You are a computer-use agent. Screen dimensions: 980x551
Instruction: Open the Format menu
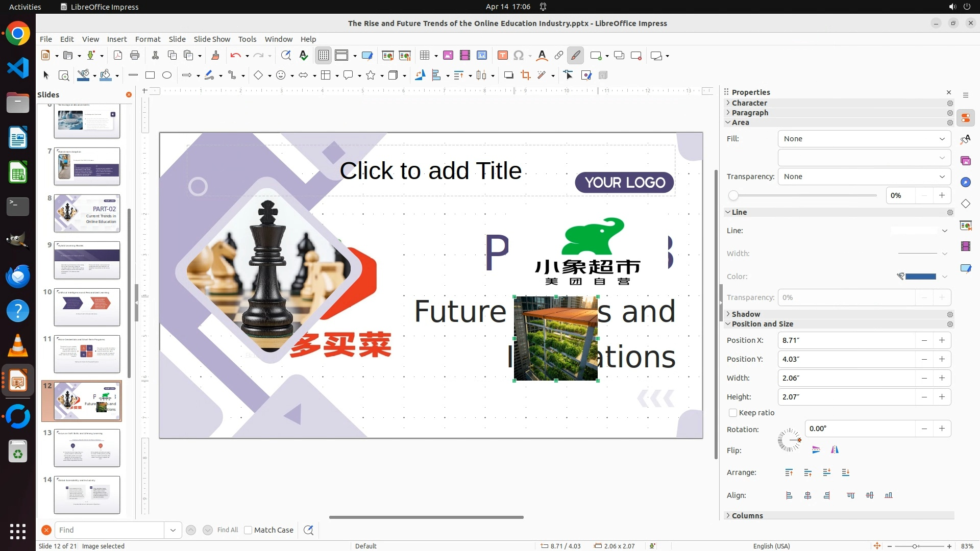[x=148, y=39]
